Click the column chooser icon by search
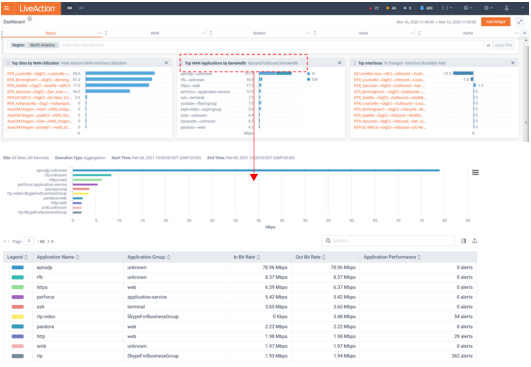The width and height of the screenshot is (531, 367). click(x=463, y=241)
